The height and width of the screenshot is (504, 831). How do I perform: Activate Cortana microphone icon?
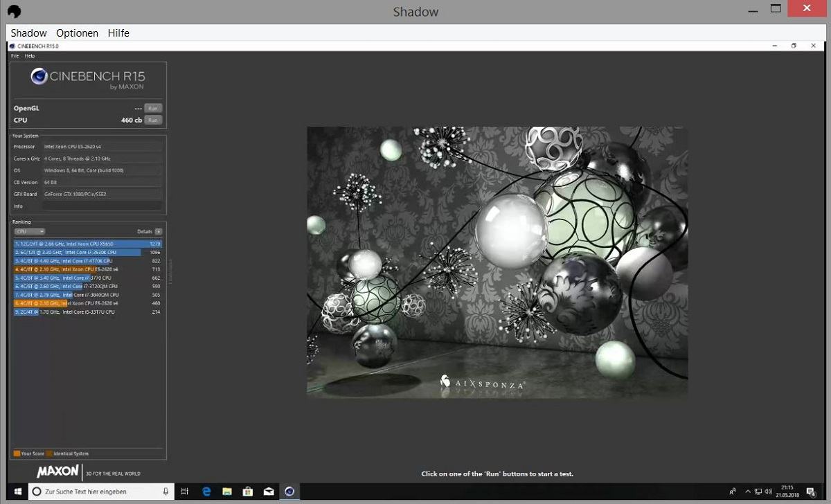(166, 492)
